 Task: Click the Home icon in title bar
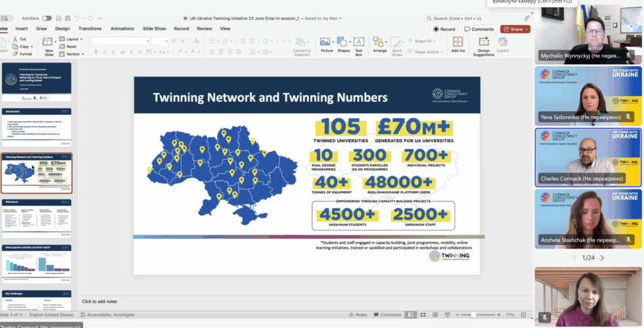tap(58, 18)
